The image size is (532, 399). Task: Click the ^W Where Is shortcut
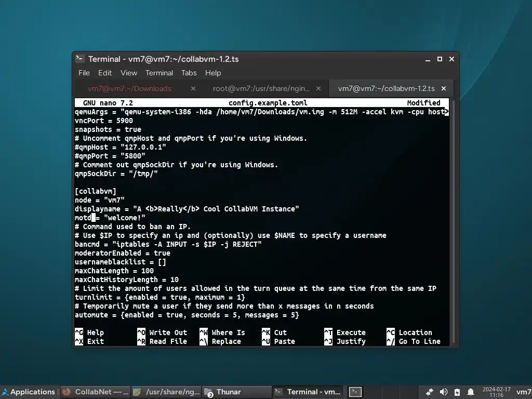point(222,332)
